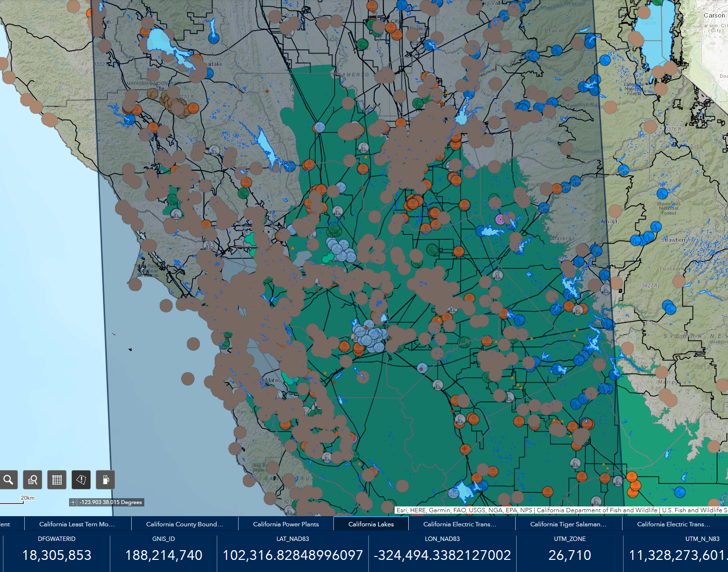Click the UTM_N_N83 statistic value
728x572 pixels.
pyautogui.click(x=677, y=555)
